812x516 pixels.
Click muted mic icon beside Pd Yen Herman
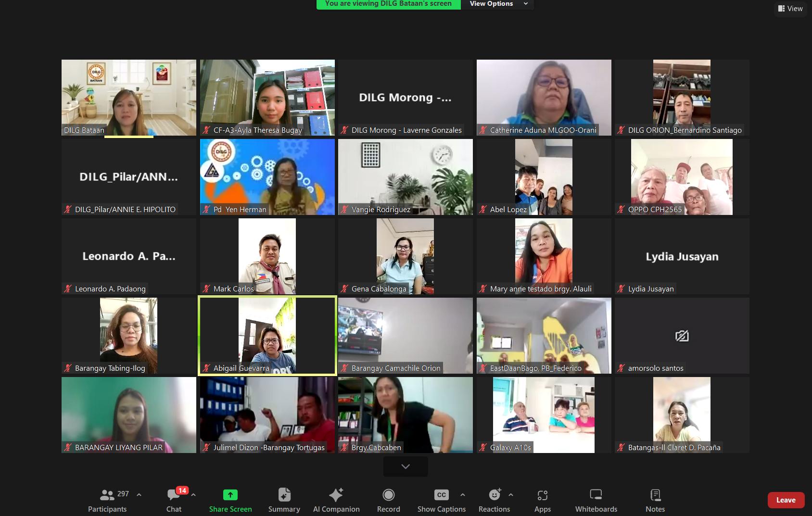(206, 209)
